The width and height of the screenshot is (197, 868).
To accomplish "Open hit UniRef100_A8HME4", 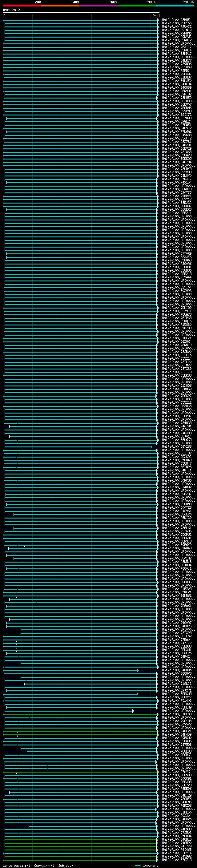I will click(176, 20).
